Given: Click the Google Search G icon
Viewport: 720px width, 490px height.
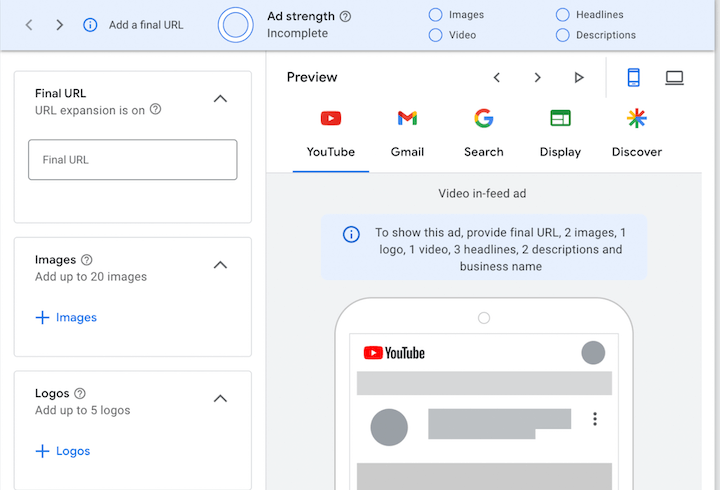Looking at the screenshot, I should 484,118.
